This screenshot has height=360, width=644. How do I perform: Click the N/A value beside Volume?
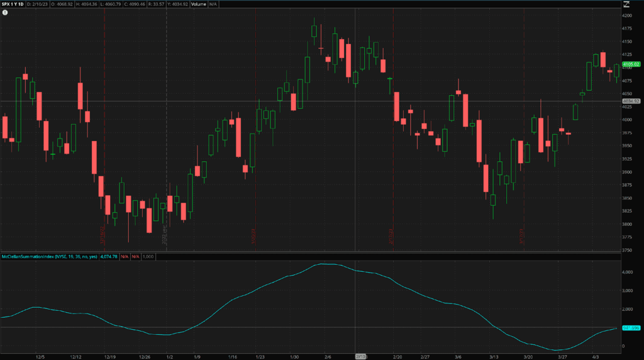[213, 4]
